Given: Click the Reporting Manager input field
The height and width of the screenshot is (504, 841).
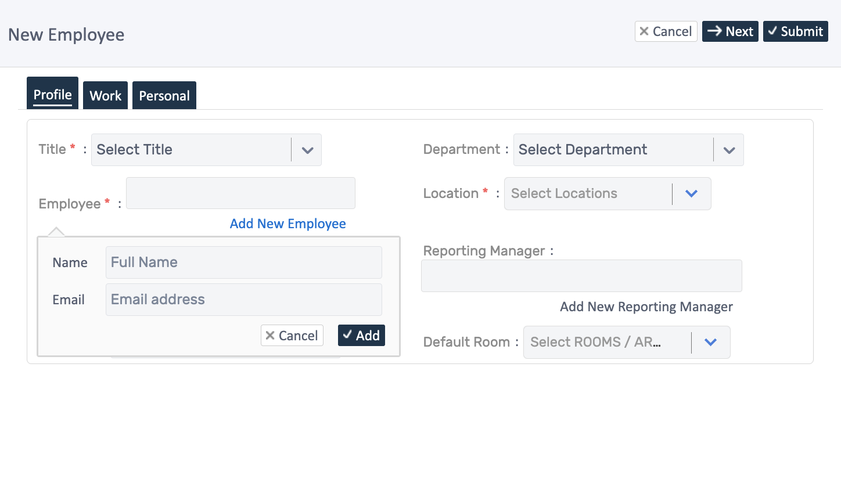Looking at the screenshot, I should click(x=581, y=276).
